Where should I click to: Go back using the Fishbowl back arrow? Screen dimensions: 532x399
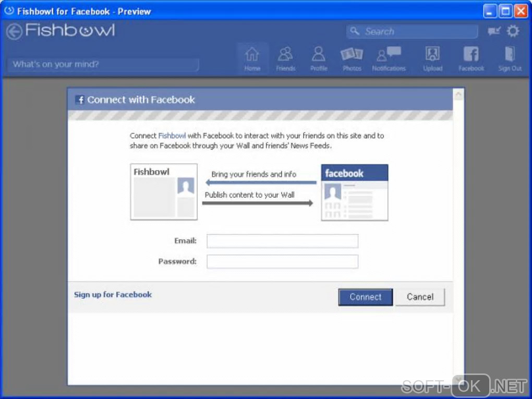[x=14, y=32]
